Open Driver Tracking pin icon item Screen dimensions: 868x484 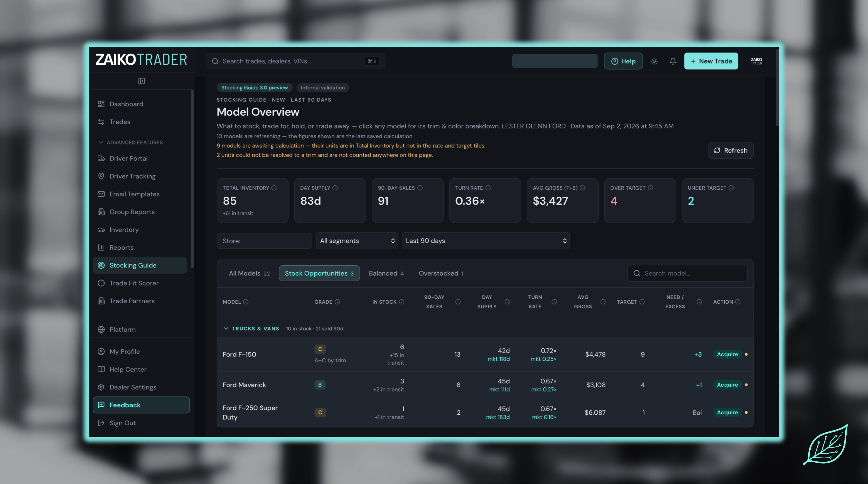coord(140,176)
